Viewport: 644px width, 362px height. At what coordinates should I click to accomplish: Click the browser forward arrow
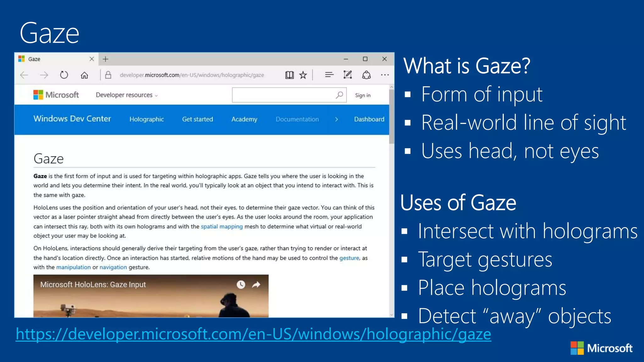tap(44, 75)
